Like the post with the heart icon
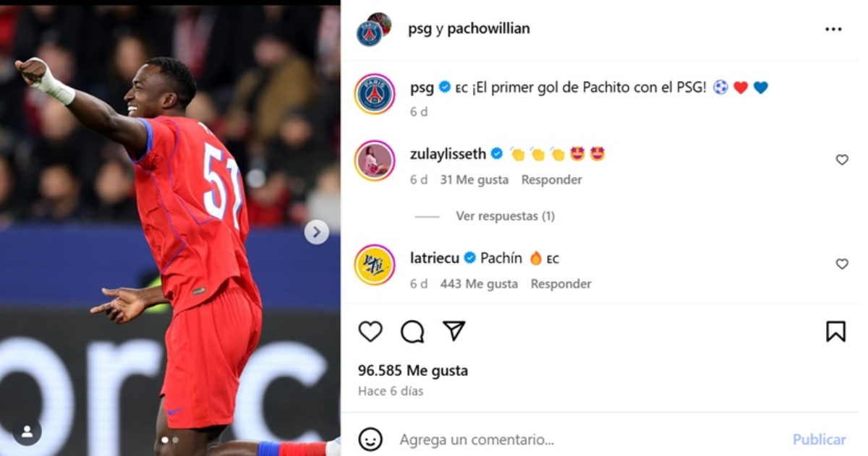This screenshot has width=868, height=456. tap(370, 332)
